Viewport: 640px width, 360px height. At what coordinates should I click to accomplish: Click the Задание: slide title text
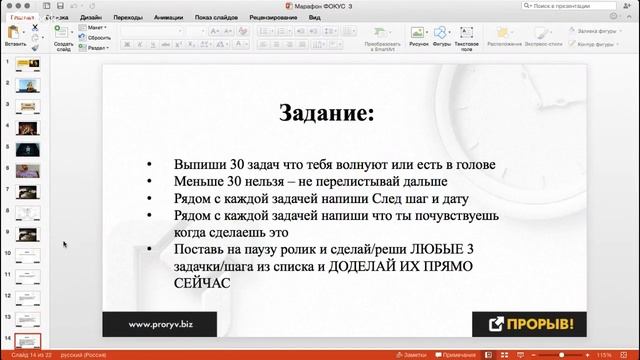point(327,113)
